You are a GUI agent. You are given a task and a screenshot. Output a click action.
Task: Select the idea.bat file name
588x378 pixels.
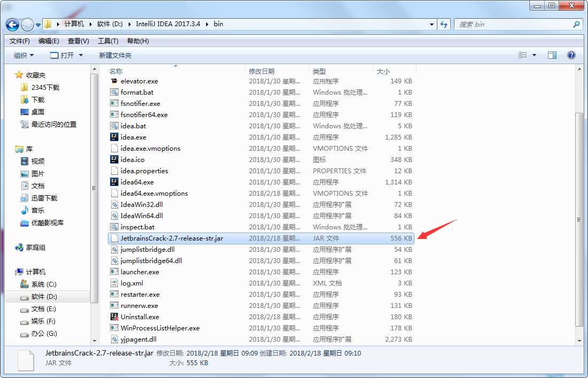point(133,126)
